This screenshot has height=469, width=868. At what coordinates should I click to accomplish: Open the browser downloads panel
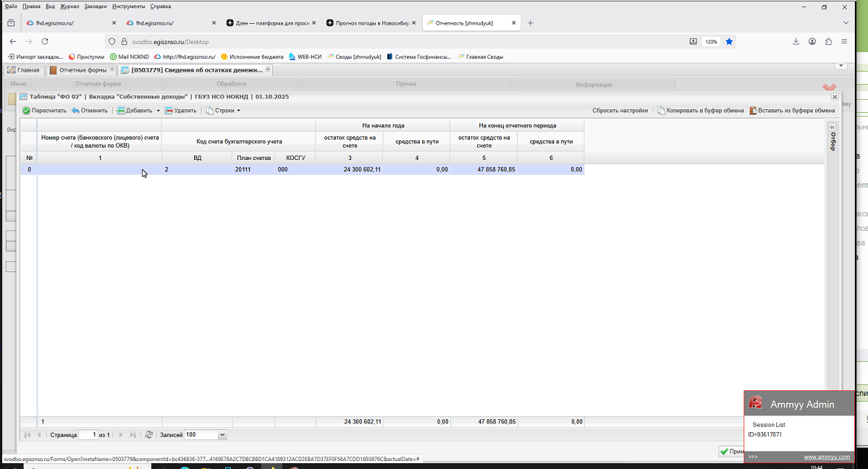tap(796, 41)
